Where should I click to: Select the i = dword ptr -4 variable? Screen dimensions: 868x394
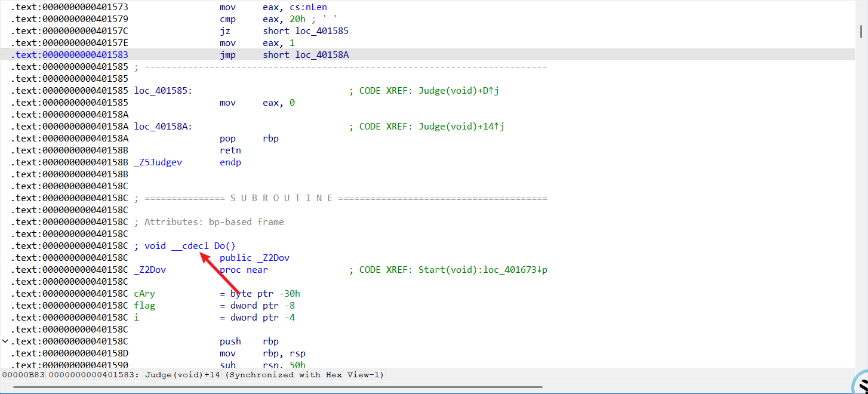(x=214, y=318)
